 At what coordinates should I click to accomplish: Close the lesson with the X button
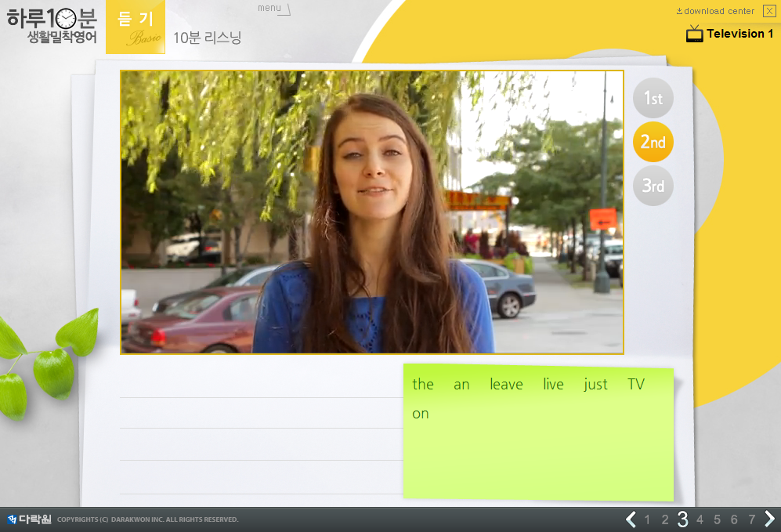pos(769,11)
